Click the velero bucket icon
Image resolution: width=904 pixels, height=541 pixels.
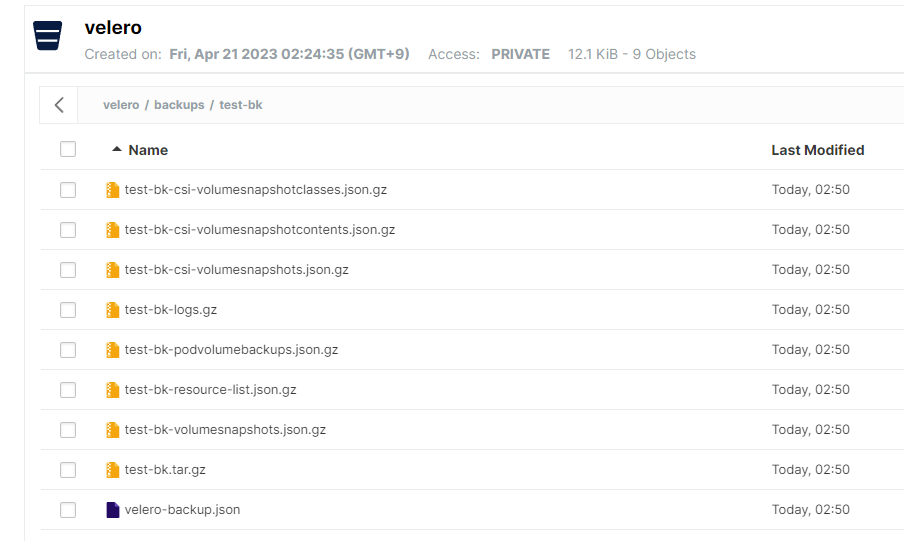point(47,36)
